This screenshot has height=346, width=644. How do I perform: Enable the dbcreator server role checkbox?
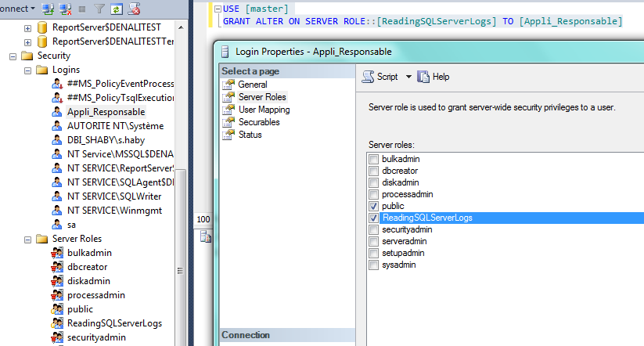[373, 171]
